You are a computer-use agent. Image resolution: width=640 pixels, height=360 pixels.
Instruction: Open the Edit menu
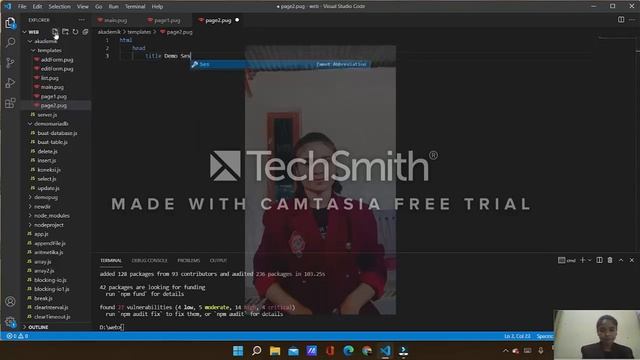[37, 7]
